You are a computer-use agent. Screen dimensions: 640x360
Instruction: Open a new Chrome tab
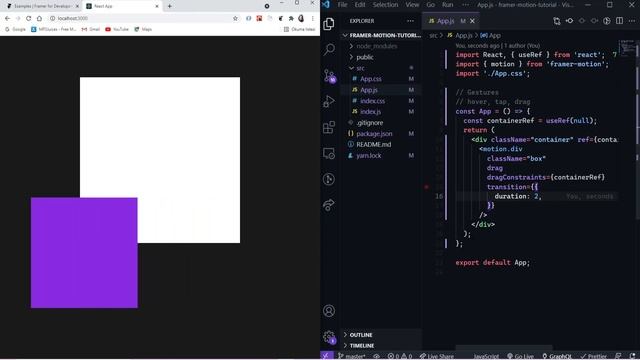[x=169, y=6]
